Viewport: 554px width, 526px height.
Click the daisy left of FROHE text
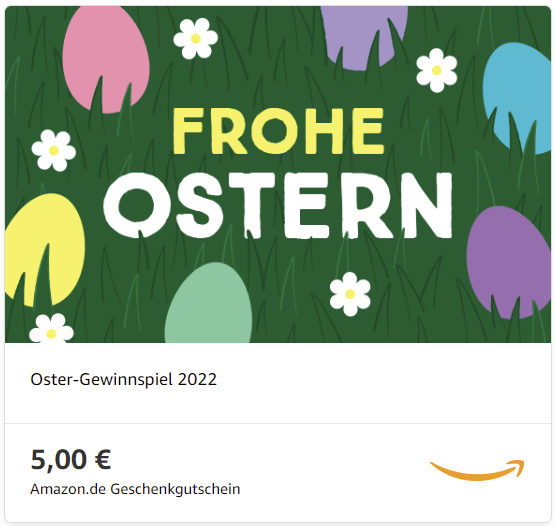tap(53, 150)
